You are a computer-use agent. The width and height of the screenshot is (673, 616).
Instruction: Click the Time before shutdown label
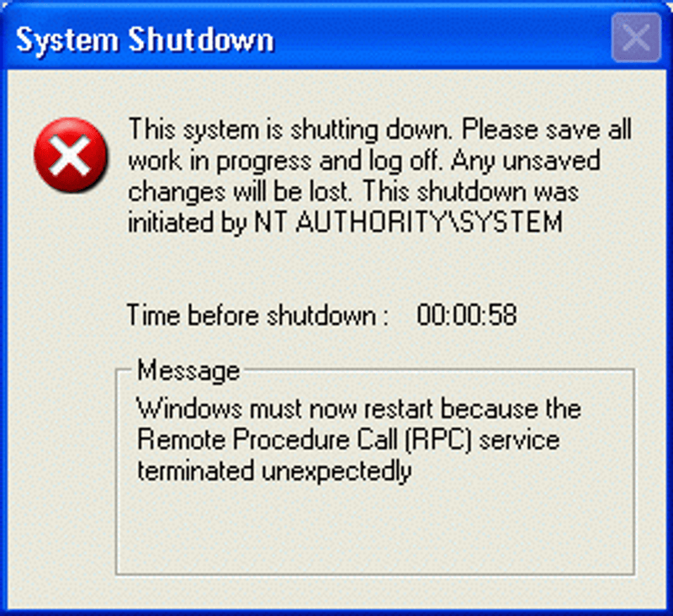[257, 316]
